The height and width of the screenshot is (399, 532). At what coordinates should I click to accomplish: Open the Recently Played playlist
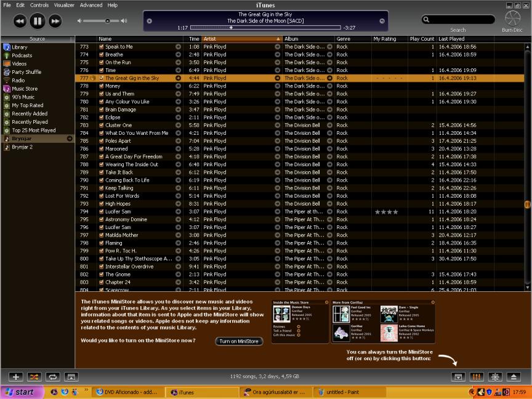click(30, 122)
